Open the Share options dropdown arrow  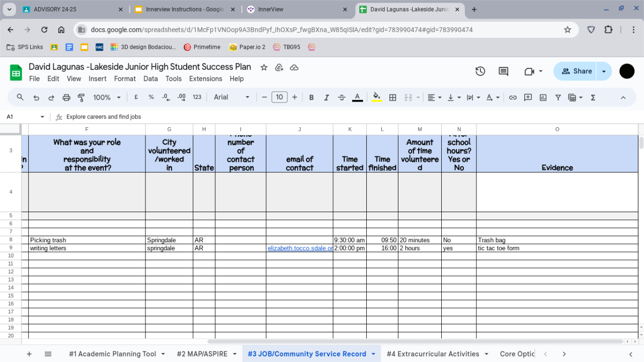click(604, 71)
